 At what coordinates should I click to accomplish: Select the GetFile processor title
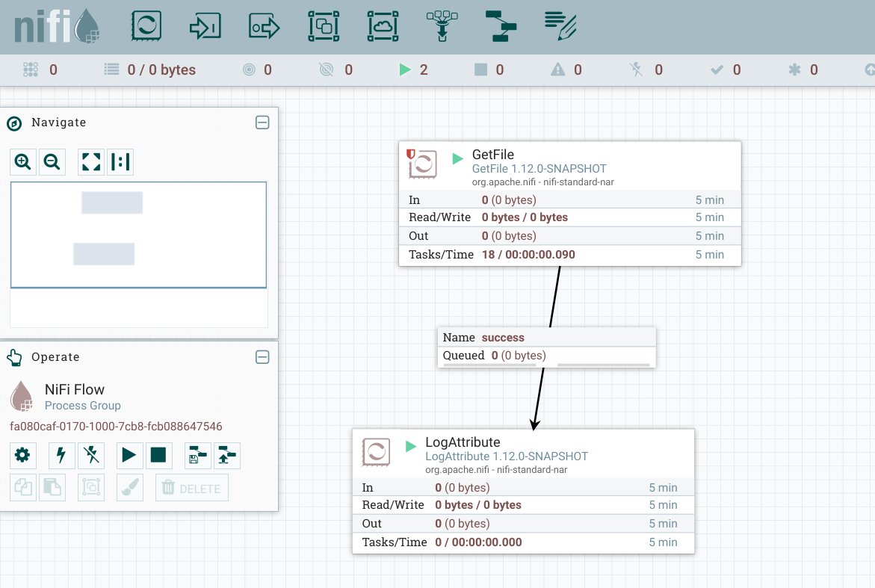coord(492,155)
